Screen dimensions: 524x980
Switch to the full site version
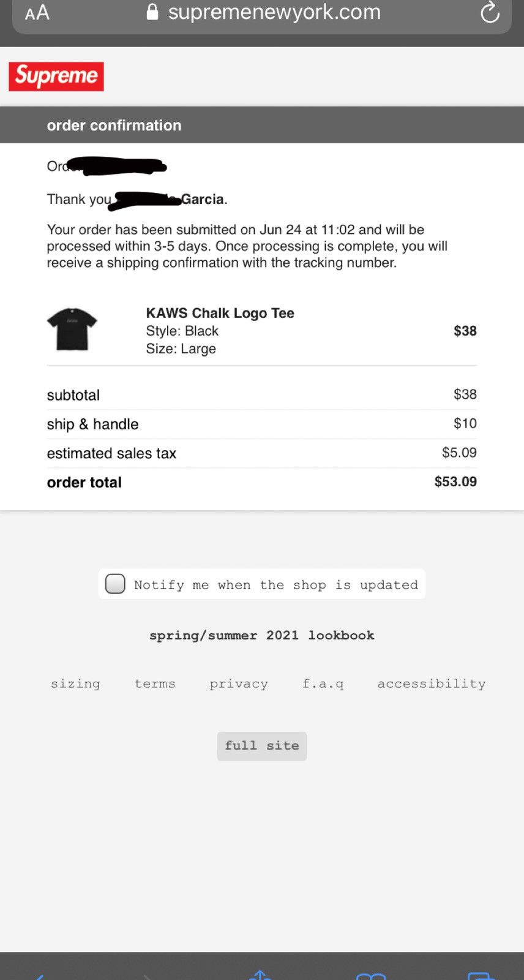262,746
